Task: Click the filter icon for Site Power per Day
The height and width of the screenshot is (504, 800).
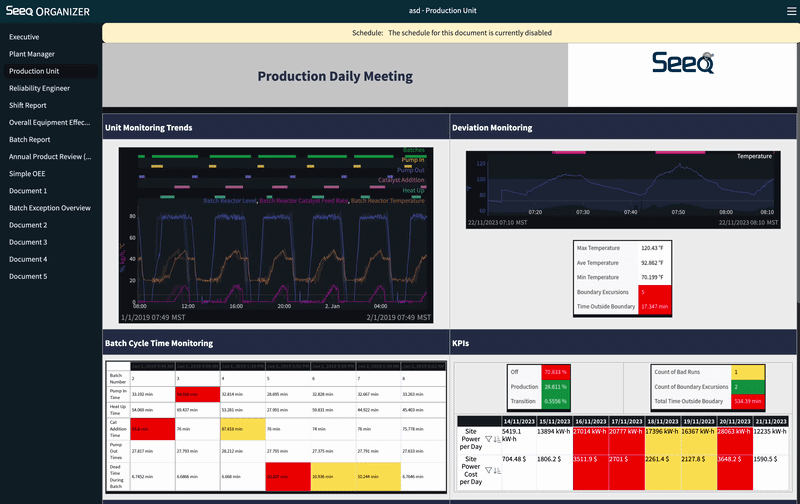Action: click(488, 439)
